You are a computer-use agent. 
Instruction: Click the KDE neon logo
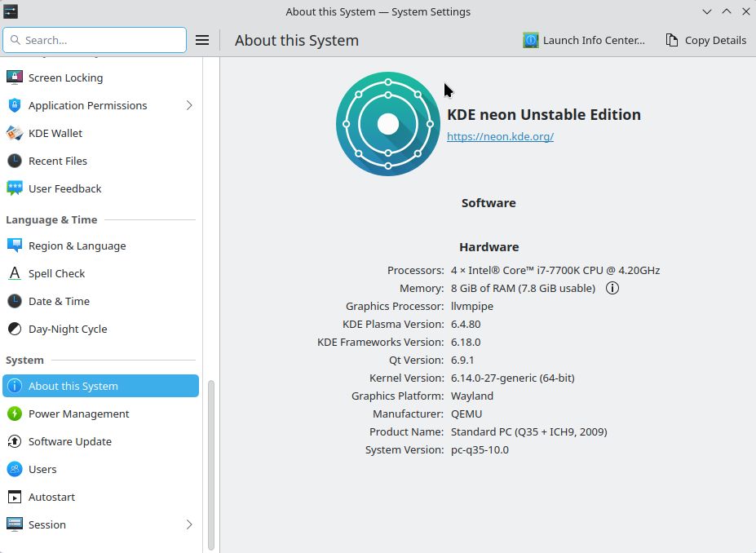click(388, 124)
